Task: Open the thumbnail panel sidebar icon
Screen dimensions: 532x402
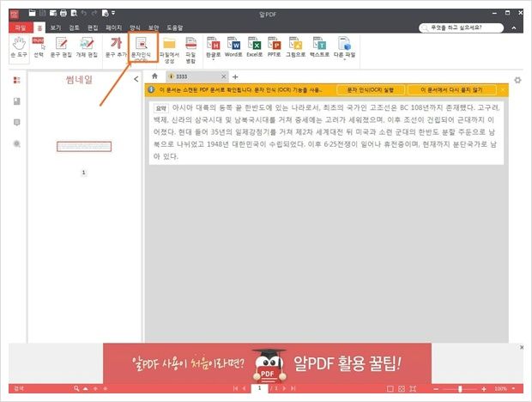Action: pos(16,80)
